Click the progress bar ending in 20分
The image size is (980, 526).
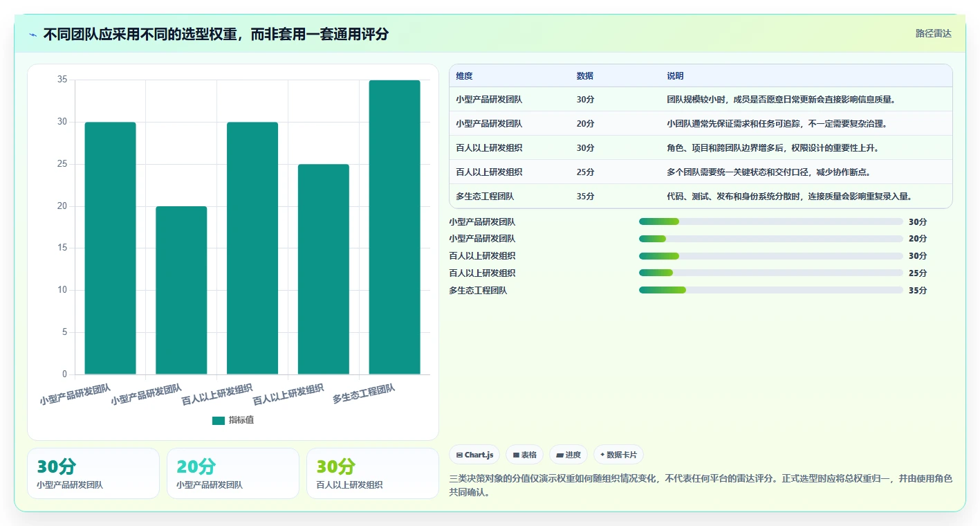click(771, 239)
